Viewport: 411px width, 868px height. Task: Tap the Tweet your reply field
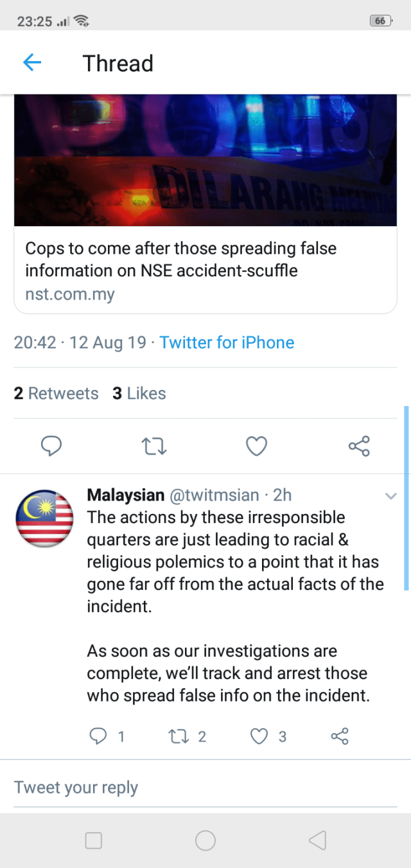click(205, 788)
